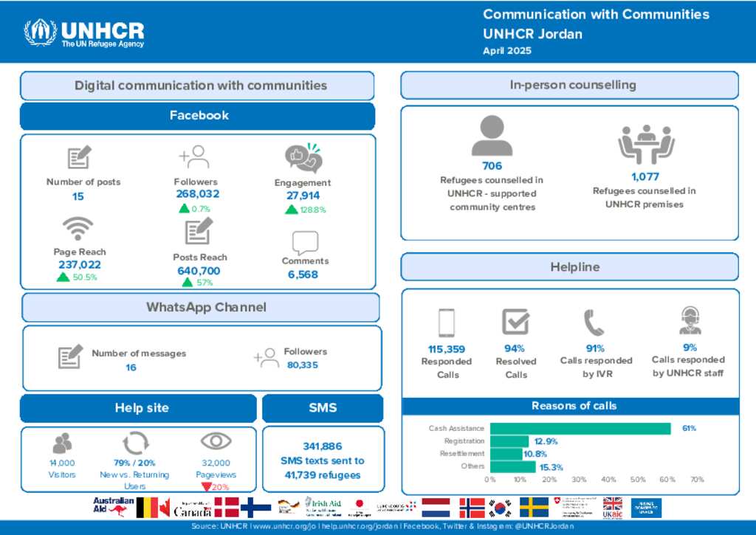Click the New vs. Returning Users refresh icon
756x535 pixels.
(x=135, y=443)
